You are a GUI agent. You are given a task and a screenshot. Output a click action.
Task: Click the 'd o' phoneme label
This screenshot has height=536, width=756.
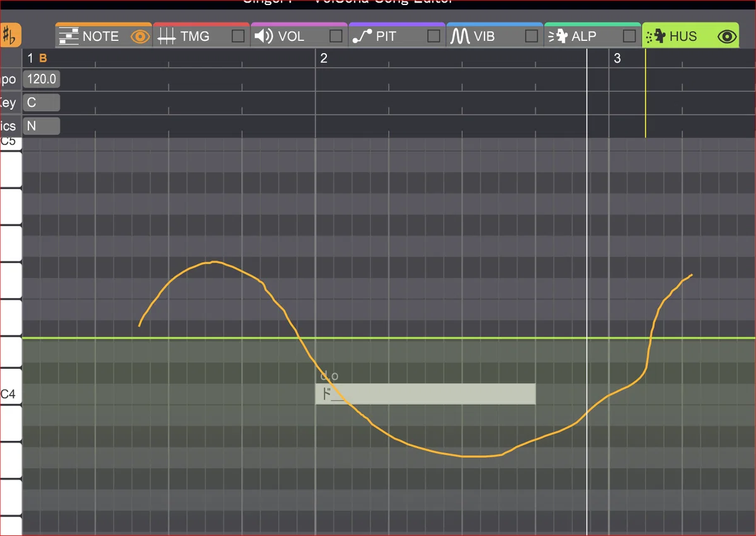click(x=329, y=376)
